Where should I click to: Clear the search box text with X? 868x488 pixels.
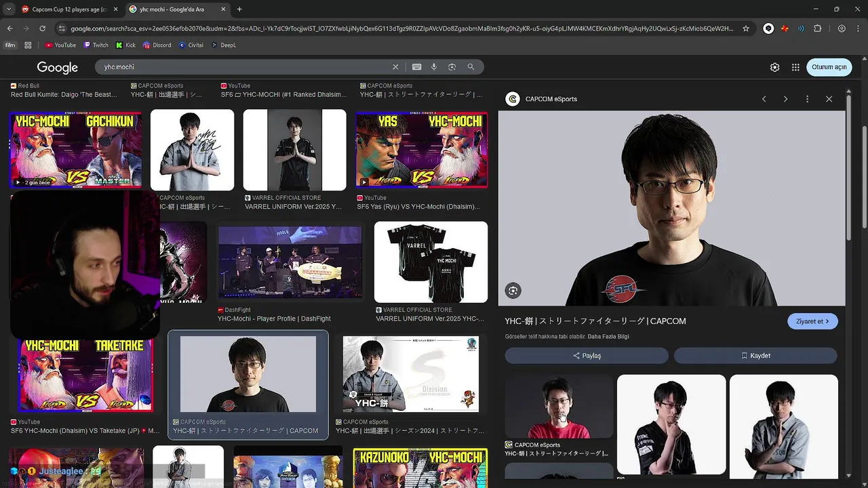click(395, 67)
